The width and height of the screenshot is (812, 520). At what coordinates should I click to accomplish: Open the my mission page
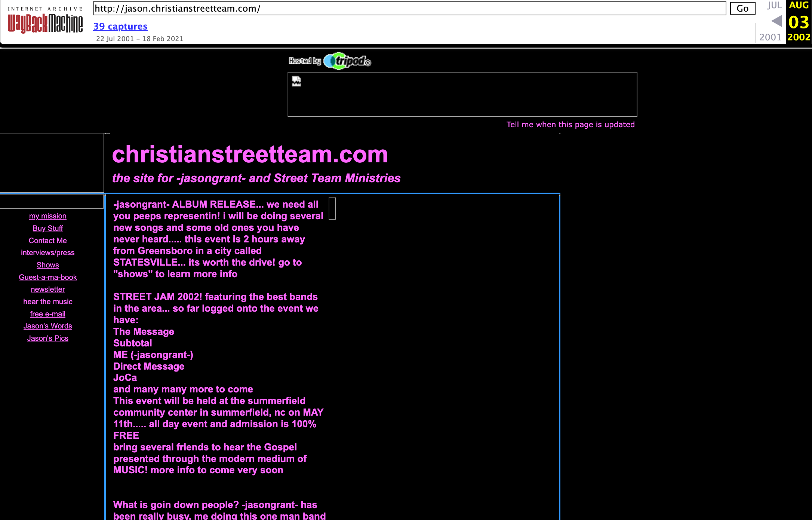(x=48, y=216)
